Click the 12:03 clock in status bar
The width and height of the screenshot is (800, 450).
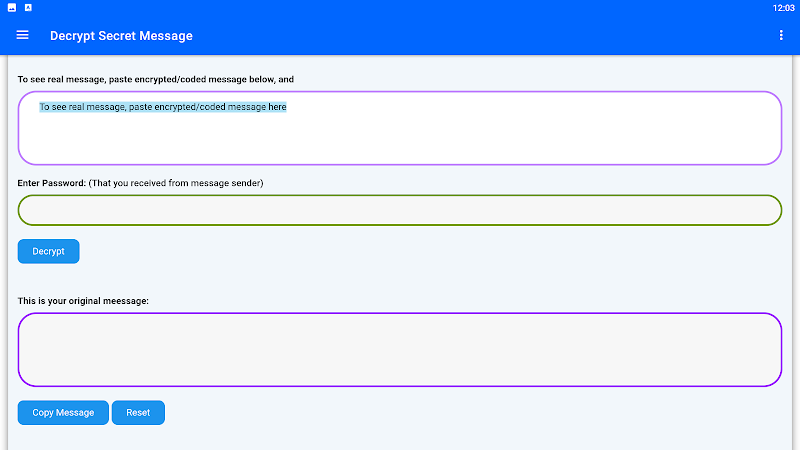pyautogui.click(x=784, y=8)
